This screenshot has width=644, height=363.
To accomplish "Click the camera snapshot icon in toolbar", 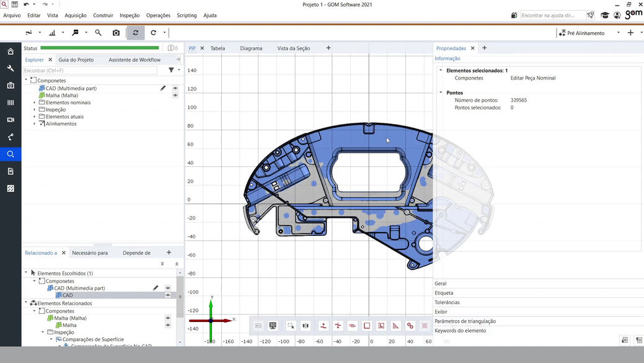I will 116,33.
